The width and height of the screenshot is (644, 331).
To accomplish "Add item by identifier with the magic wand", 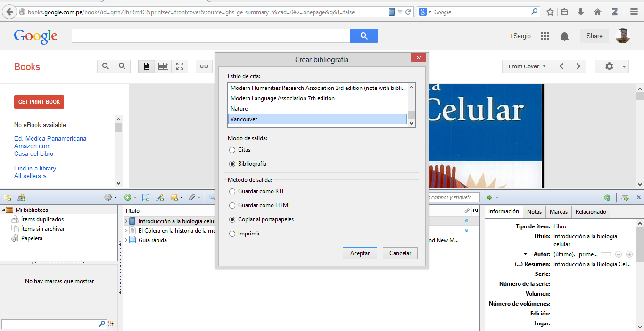I will [x=160, y=197].
